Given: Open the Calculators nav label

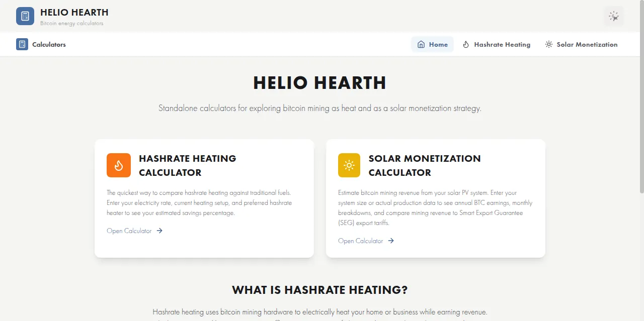Looking at the screenshot, I should pos(49,44).
